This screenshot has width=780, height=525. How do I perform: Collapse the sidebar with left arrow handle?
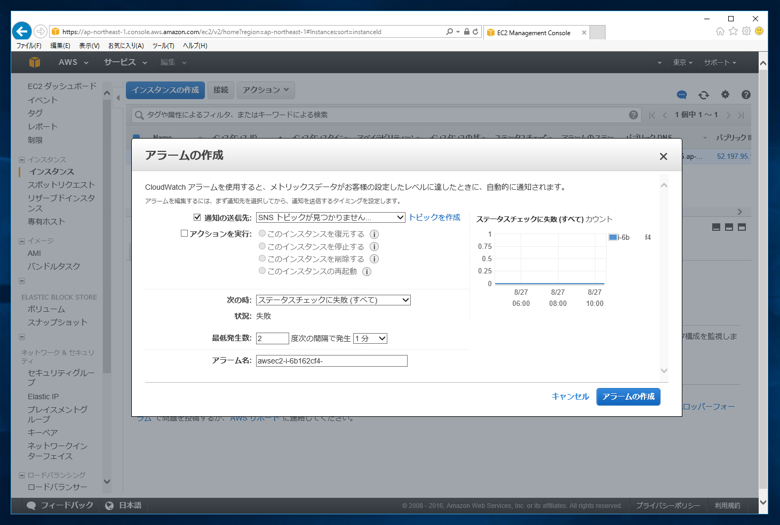click(x=118, y=98)
